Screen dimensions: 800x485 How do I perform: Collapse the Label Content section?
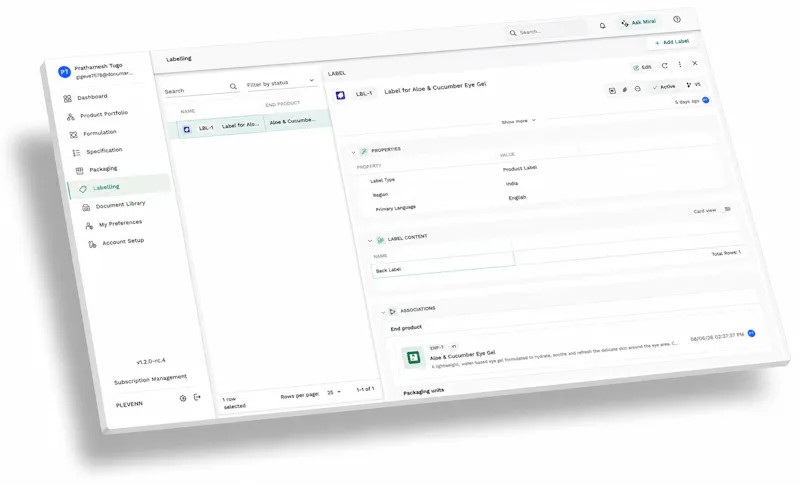[x=370, y=240]
